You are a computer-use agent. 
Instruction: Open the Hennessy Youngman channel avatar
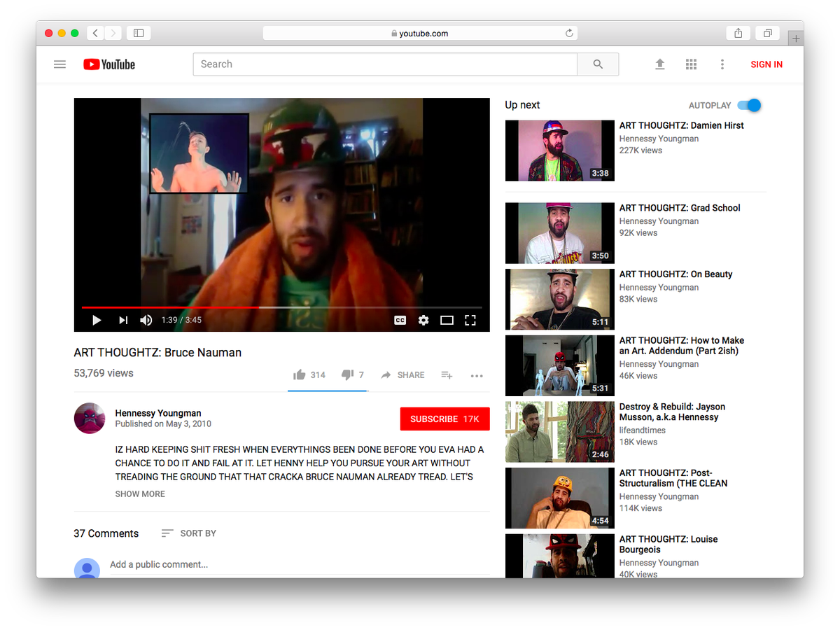tap(90, 419)
